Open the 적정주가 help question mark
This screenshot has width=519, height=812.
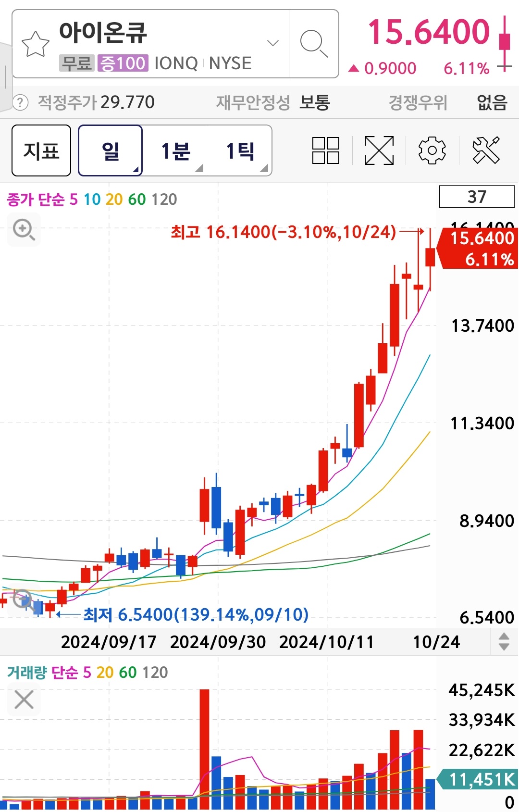[x=20, y=102]
